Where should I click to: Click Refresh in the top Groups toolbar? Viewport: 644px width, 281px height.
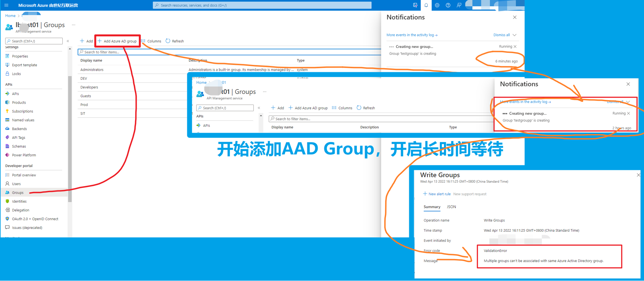(x=175, y=41)
